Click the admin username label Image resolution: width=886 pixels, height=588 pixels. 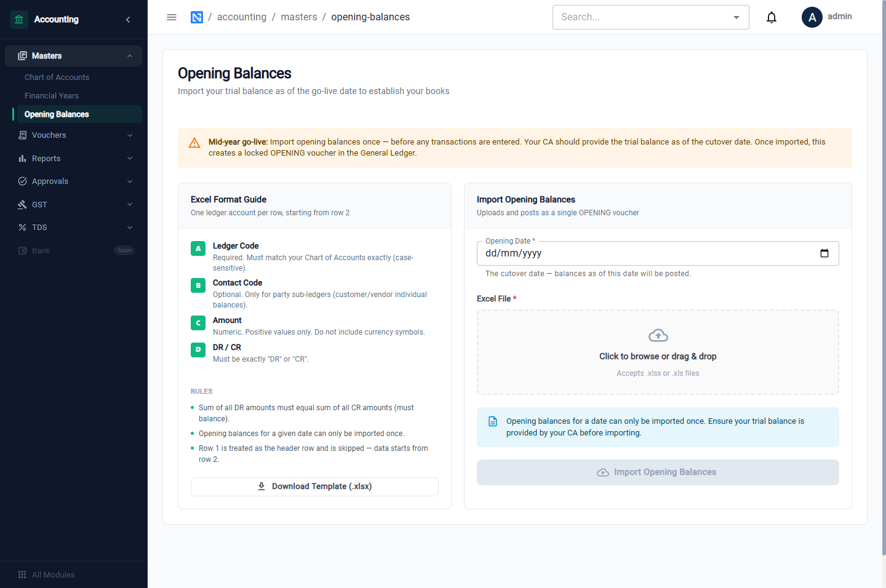point(840,17)
